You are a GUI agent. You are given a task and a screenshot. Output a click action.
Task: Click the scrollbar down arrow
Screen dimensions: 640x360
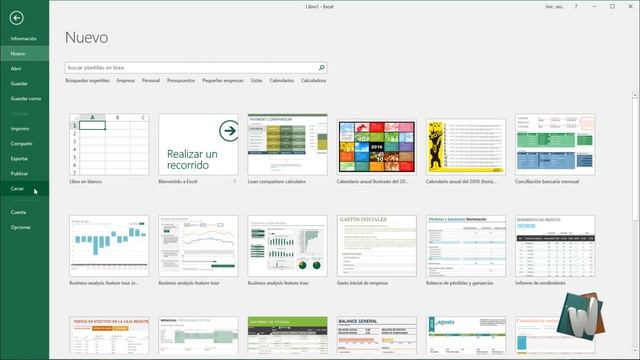point(635,351)
